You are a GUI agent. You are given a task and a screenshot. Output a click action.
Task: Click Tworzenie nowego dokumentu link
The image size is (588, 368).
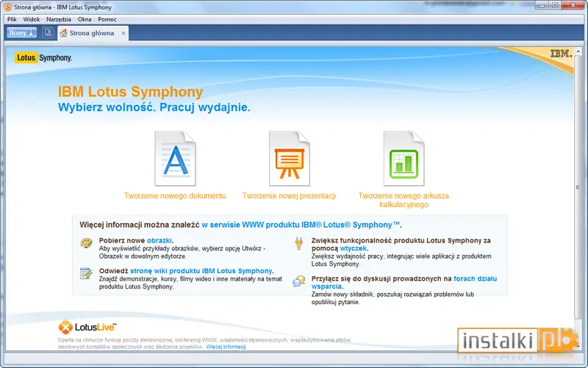(175, 195)
